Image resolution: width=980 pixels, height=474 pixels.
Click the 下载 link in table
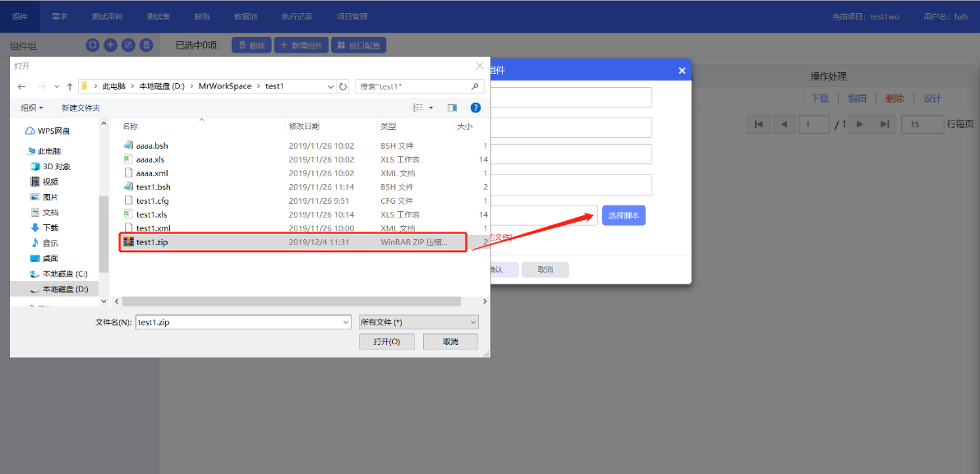point(820,98)
